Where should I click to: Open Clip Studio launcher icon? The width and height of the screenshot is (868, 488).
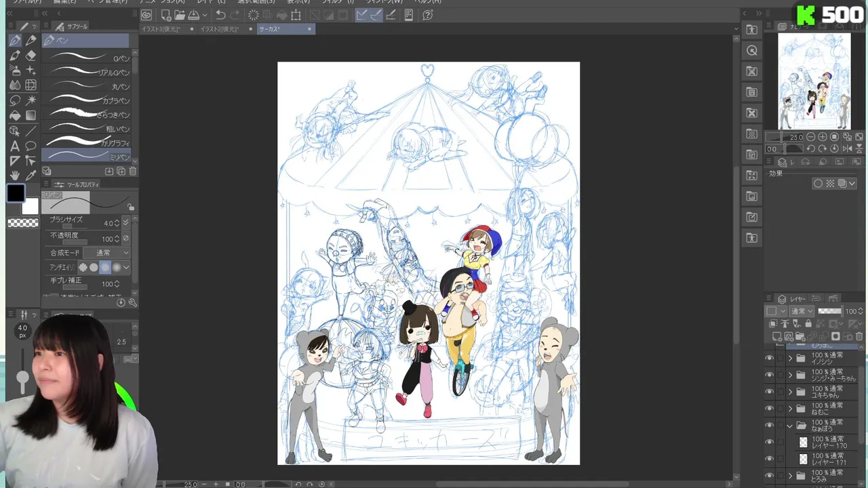146,15
